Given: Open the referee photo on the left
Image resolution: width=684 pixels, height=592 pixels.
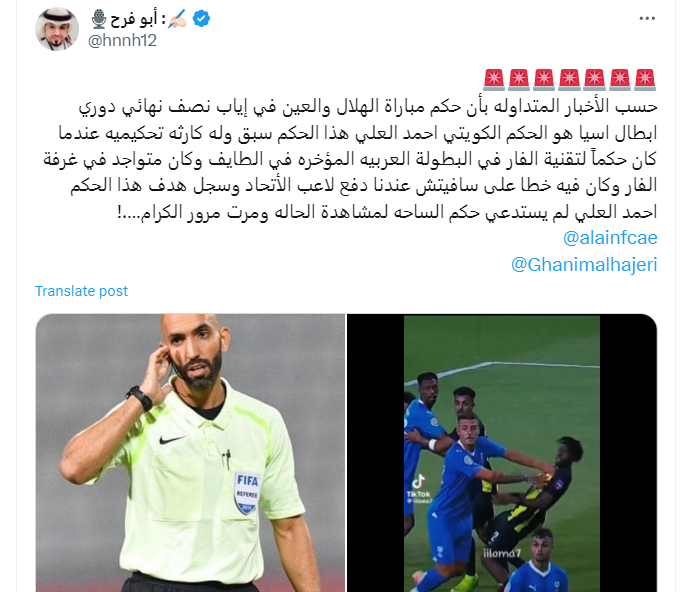Looking at the screenshot, I should pyautogui.click(x=190, y=453).
